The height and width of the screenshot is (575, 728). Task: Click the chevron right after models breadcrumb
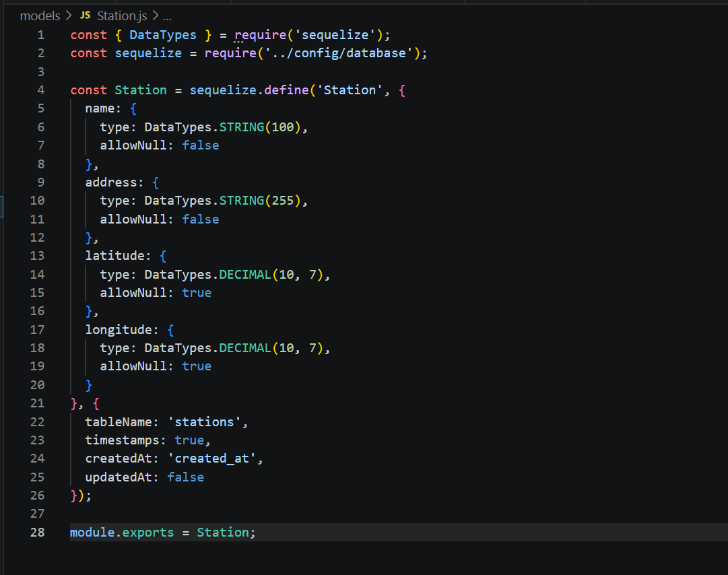(68, 15)
